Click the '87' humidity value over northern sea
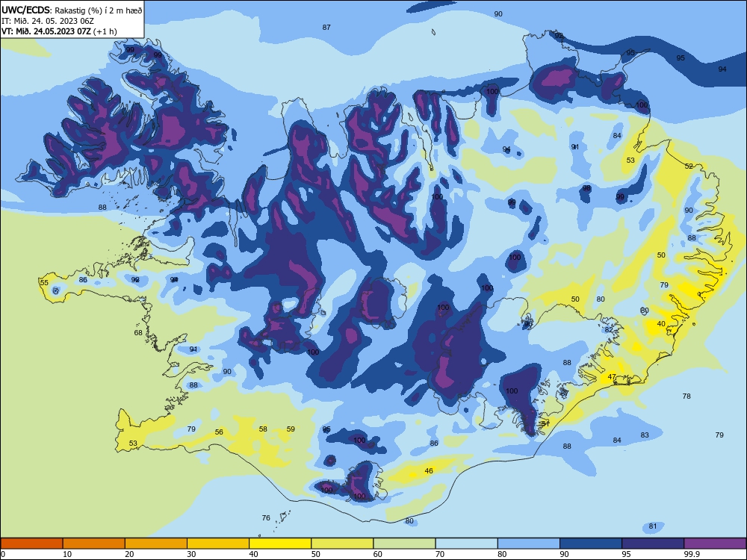Image resolution: width=747 pixels, height=560 pixels. [x=326, y=27]
